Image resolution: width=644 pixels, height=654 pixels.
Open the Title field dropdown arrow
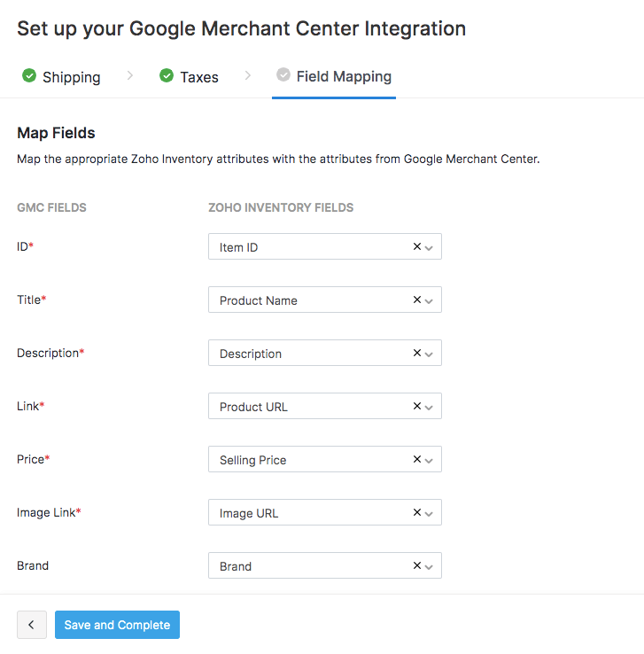pos(430,301)
